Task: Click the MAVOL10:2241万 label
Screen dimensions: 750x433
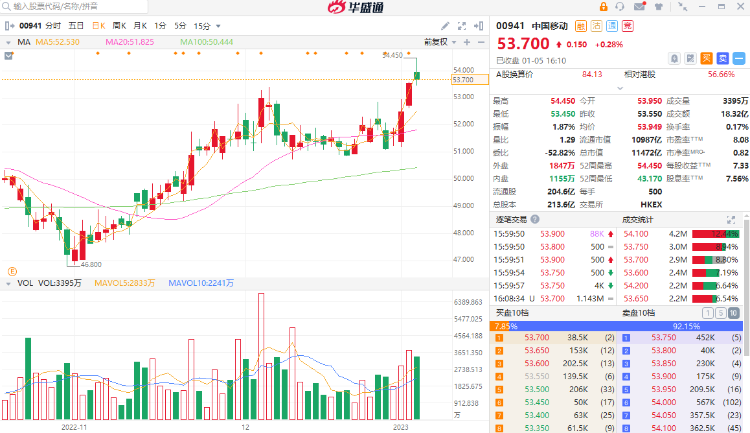Action: (201, 283)
